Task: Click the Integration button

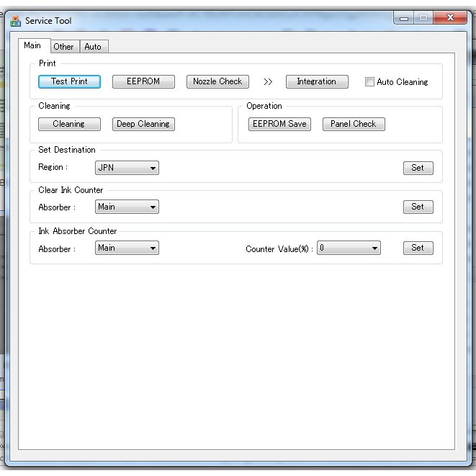Action: click(317, 82)
